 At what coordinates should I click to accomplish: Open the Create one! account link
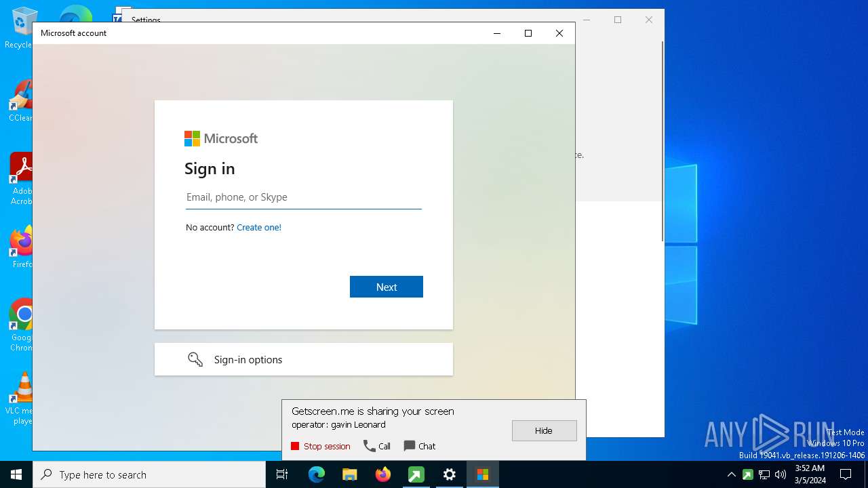pos(259,228)
